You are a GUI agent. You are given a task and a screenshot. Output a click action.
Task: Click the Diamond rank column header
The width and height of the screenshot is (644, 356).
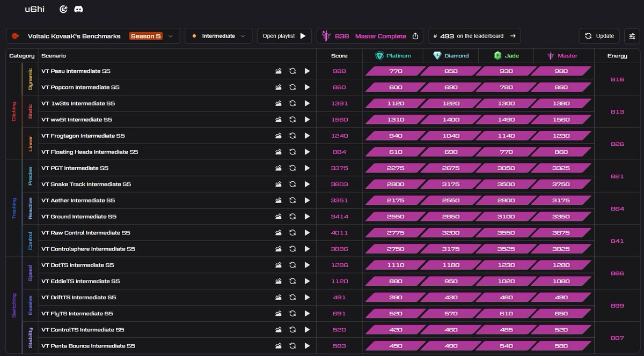tap(451, 56)
